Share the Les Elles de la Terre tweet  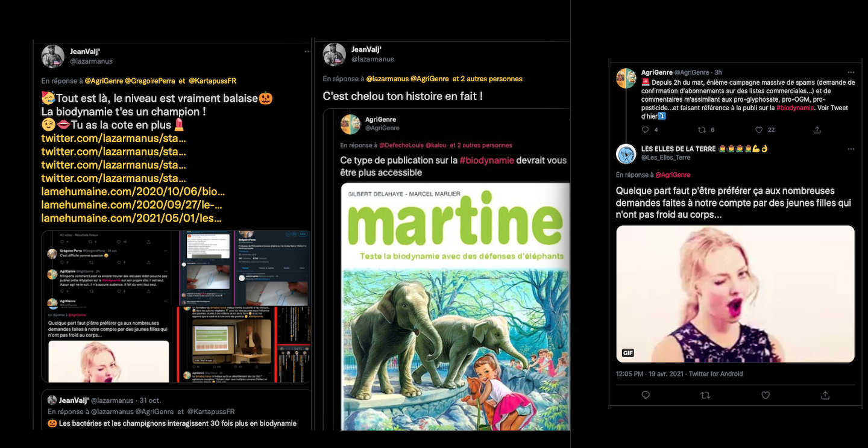pyautogui.click(x=825, y=396)
